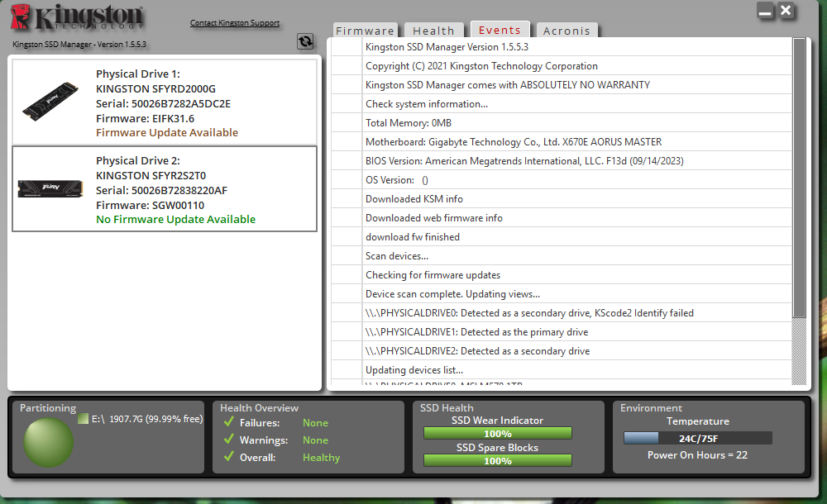Click the PHYSICALDRIVE0 KScode2 Identify failed row
This screenshot has height=504, width=827.
(562, 312)
